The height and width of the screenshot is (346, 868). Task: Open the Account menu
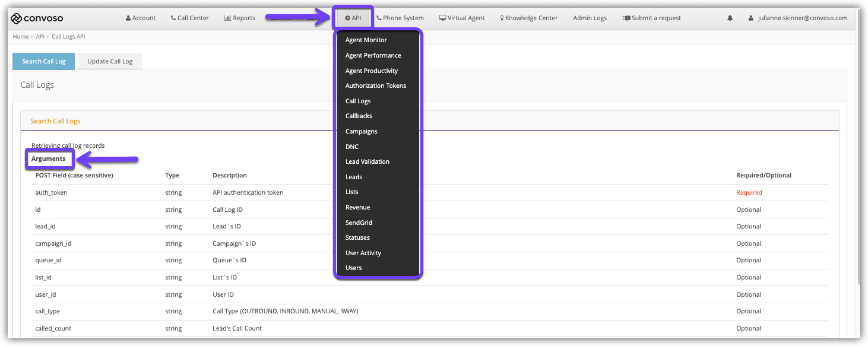pos(141,18)
